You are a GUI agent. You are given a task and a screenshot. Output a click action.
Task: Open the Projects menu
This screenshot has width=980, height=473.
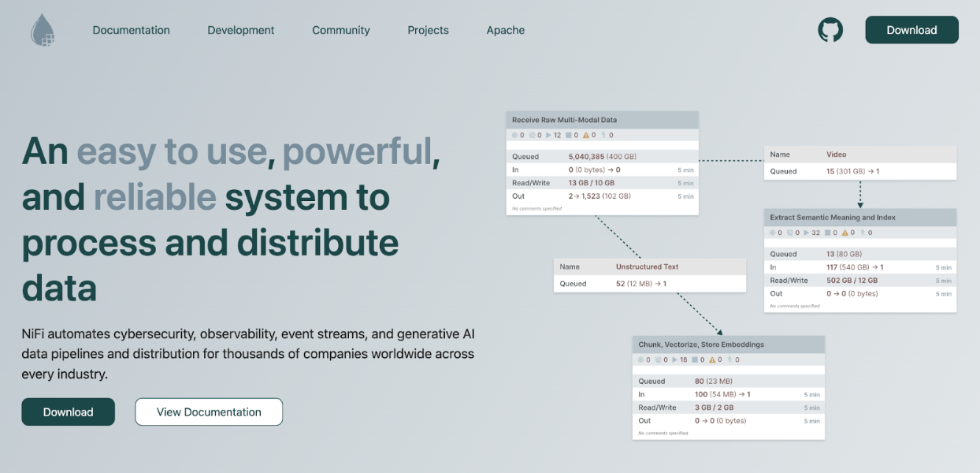428,30
